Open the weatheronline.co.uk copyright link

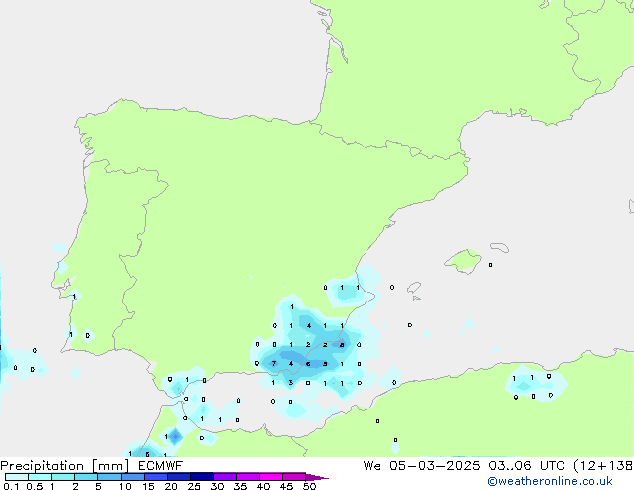550,481
